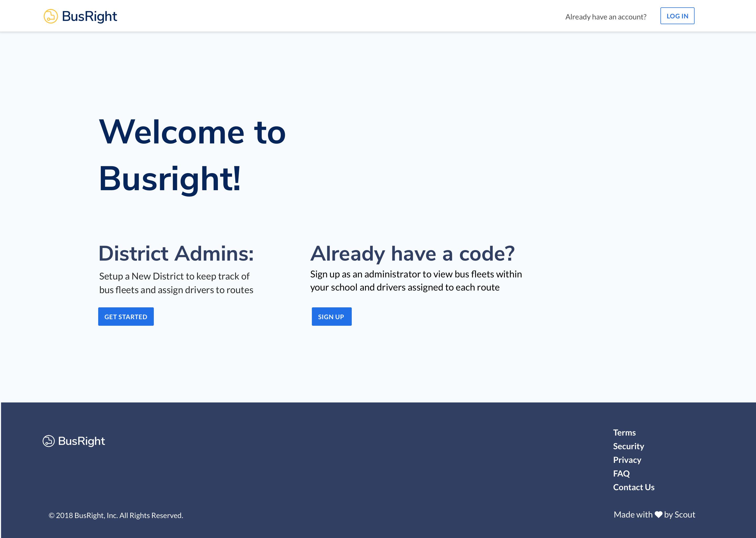The height and width of the screenshot is (538, 756).
Task: Click the 'by Scout' footer text
Action: pyautogui.click(x=680, y=515)
